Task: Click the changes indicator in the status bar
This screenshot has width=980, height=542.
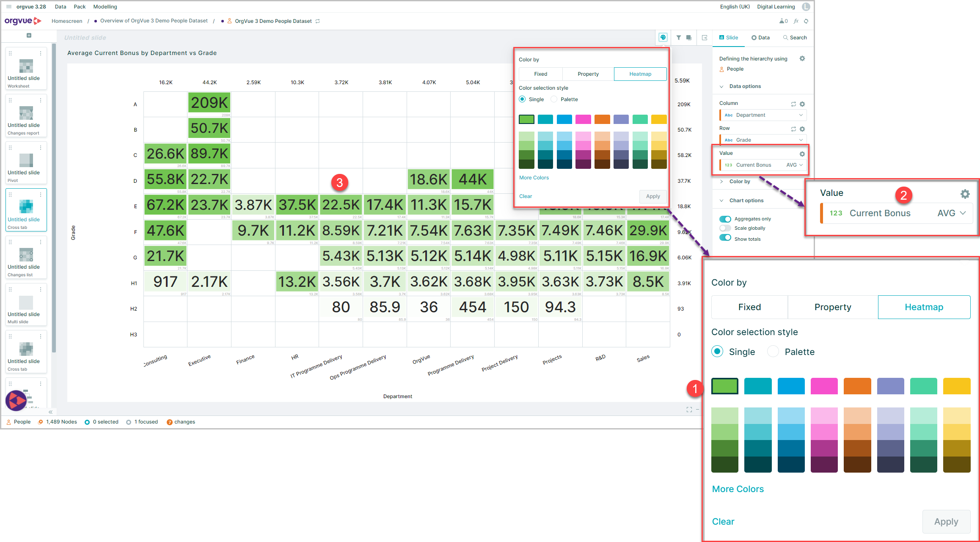Action: 181,422
